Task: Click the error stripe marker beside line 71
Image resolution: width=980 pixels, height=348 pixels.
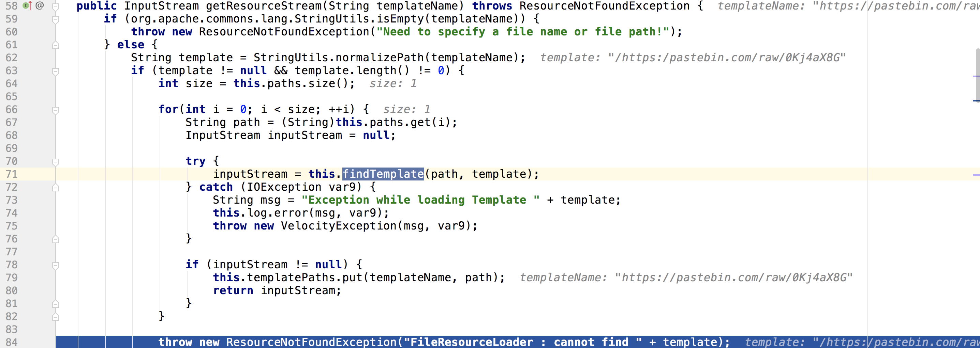Action: pyautogui.click(x=977, y=175)
